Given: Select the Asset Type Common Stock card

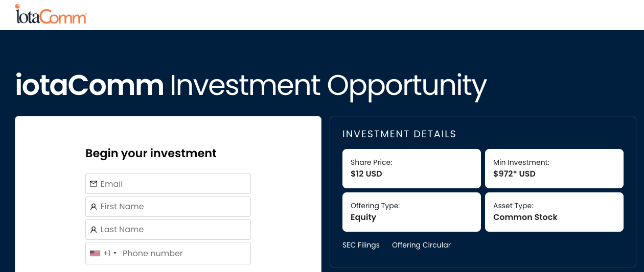Looking at the screenshot, I should (554, 212).
